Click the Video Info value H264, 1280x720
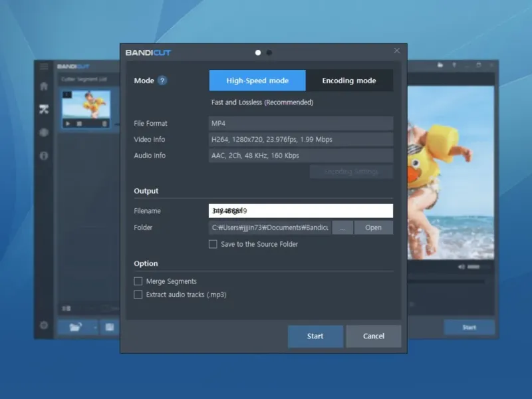This screenshot has height=399, width=532. click(301, 140)
